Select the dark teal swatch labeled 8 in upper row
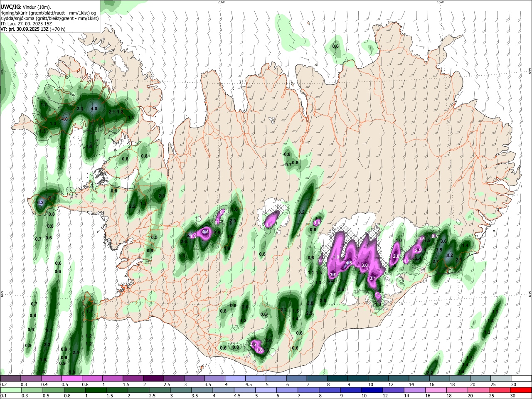The image size is (532, 399). [337, 378]
